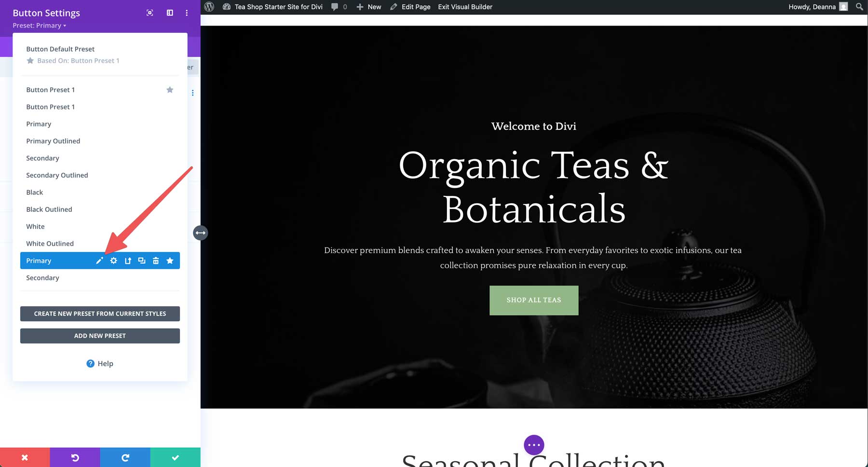Open the Edit Page menu in the admin bar
Screen dimensions: 868x467
coord(415,7)
